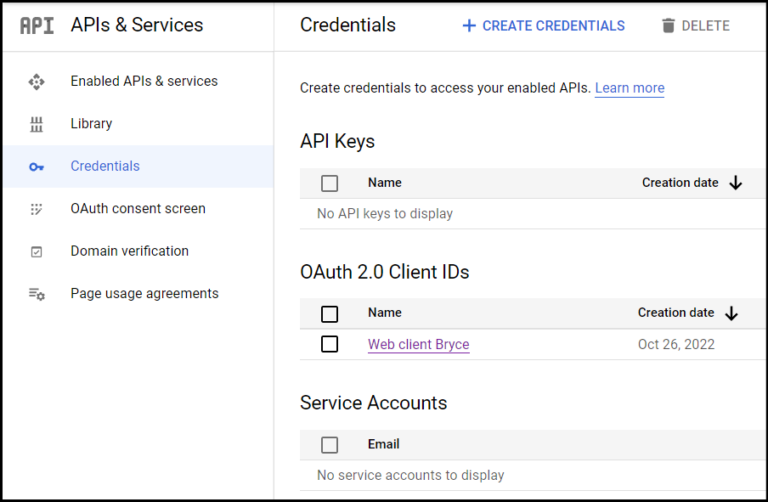Viewport: 768px width, 502px height.
Task: Toggle the Service Accounts header checkbox
Action: (x=330, y=445)
